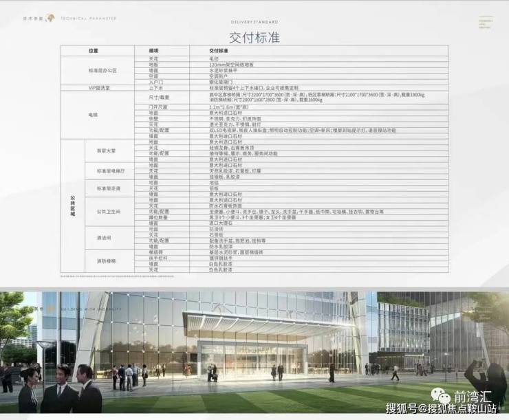Click the 钢化玻璃门 value
This screenshot has width=509, height=420.
(221, 82)
